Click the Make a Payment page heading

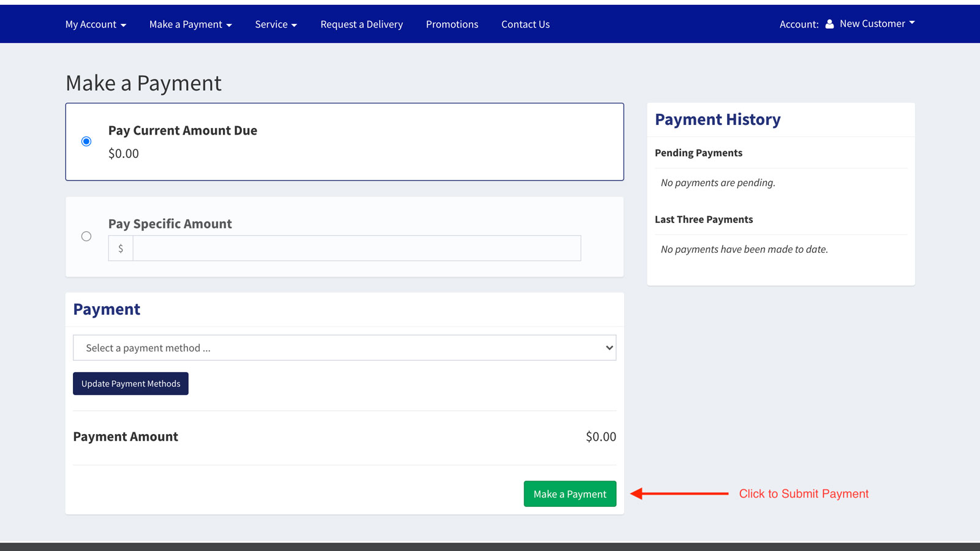click(143, 83)
